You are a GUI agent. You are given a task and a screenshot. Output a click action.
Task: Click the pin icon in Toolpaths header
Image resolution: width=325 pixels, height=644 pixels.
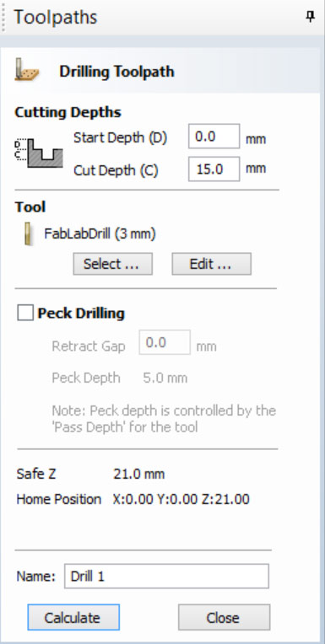(x=311, y=17)
